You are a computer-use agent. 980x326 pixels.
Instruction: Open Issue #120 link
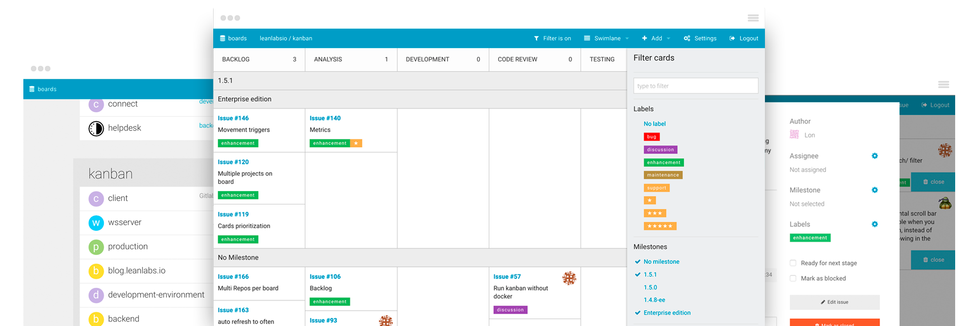coord(233,162)
